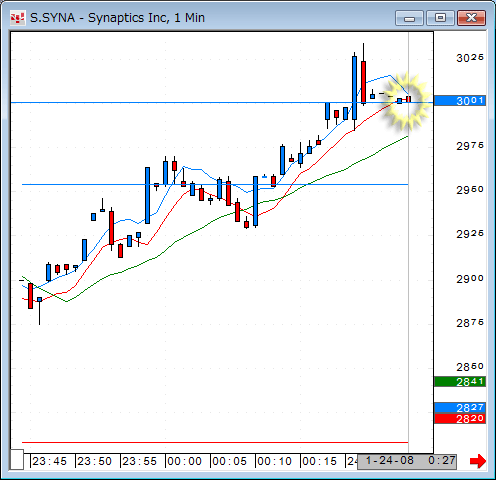Click the small white box at bottom-left corner
The width and height of the screenshot is (496, 480).
coord(17,459)
